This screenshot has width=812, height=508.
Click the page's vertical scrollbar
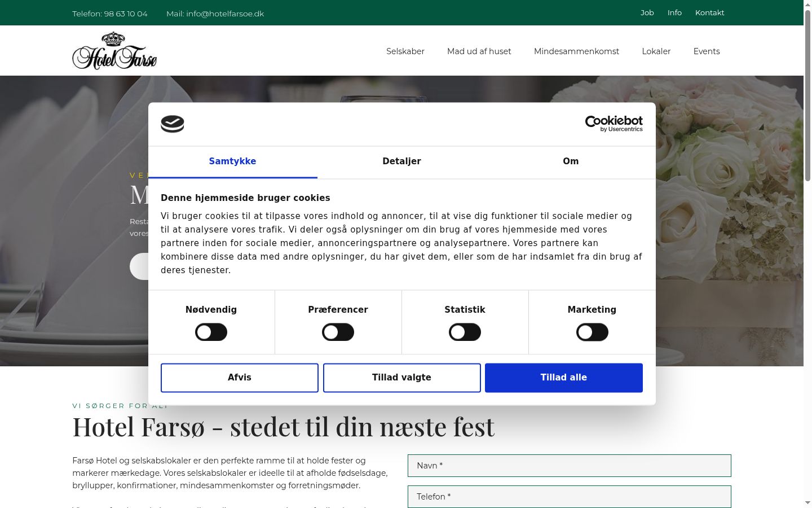tap(807, 254)
